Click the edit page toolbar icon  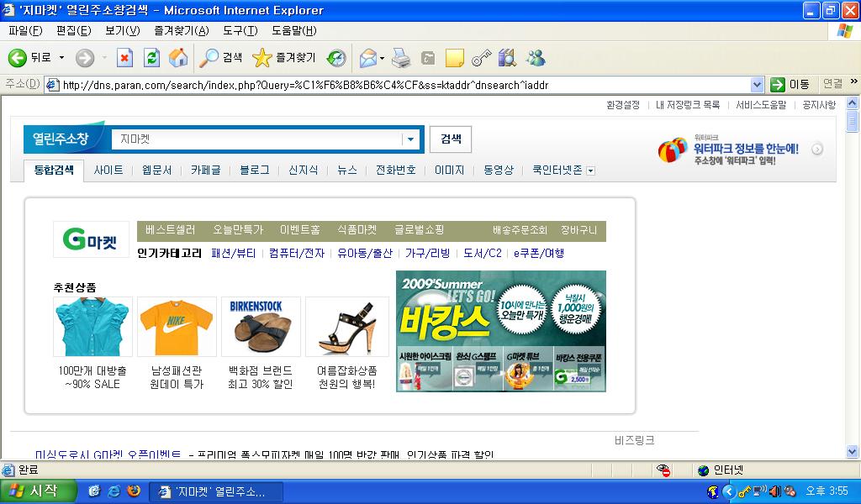click(428, 58)
